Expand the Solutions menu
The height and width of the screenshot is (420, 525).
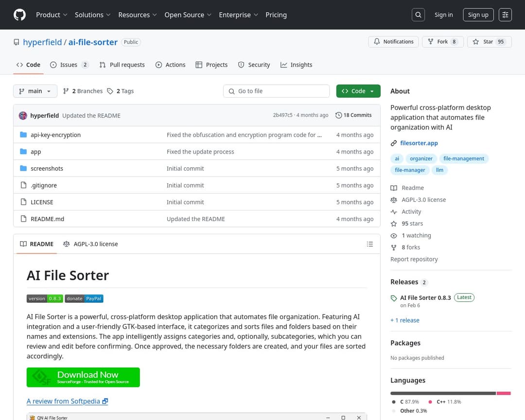[92, 15]
